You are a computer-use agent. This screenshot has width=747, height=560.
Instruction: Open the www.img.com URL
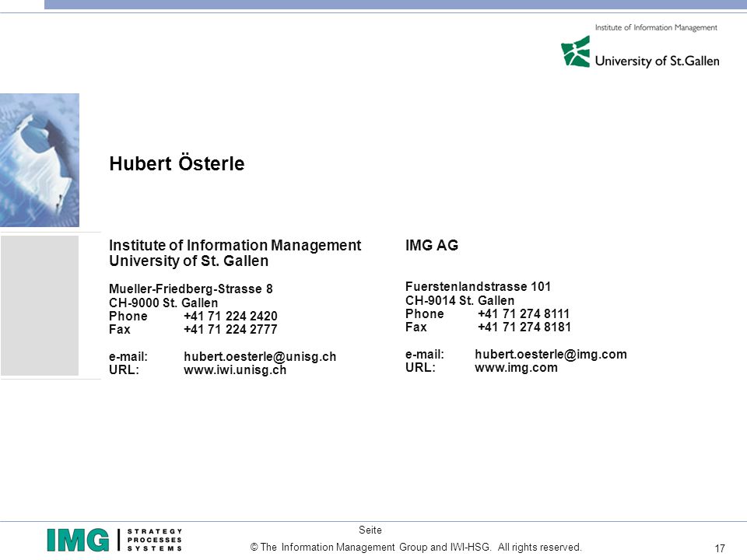(517, 368)
